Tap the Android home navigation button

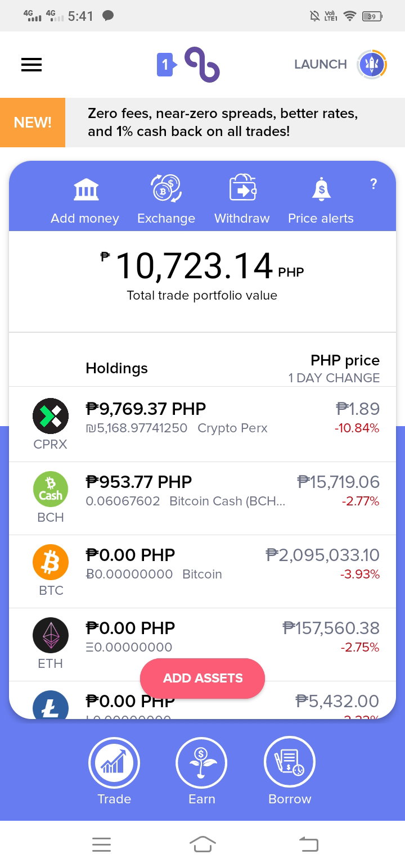click(x=203, y=844)
